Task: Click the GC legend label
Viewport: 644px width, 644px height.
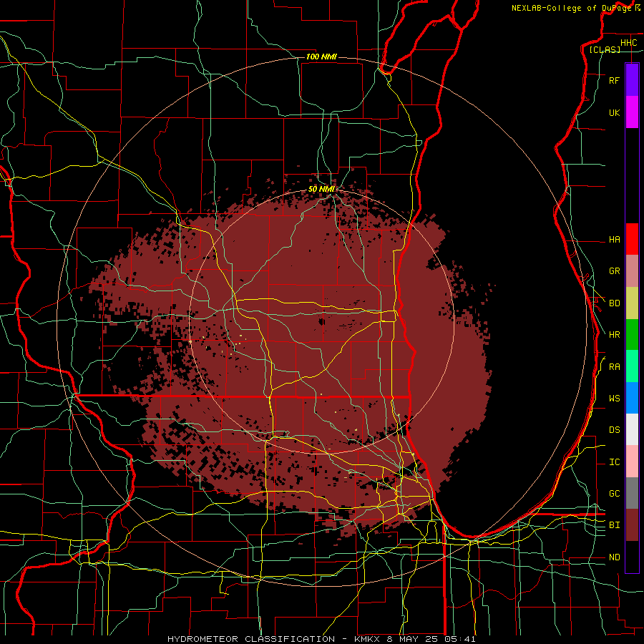Action: (x=614, y=494)
